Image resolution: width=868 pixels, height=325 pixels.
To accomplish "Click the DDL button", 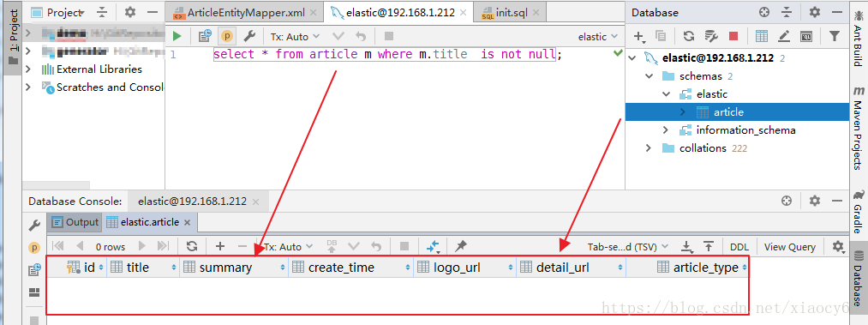I will tap(739, 247).
